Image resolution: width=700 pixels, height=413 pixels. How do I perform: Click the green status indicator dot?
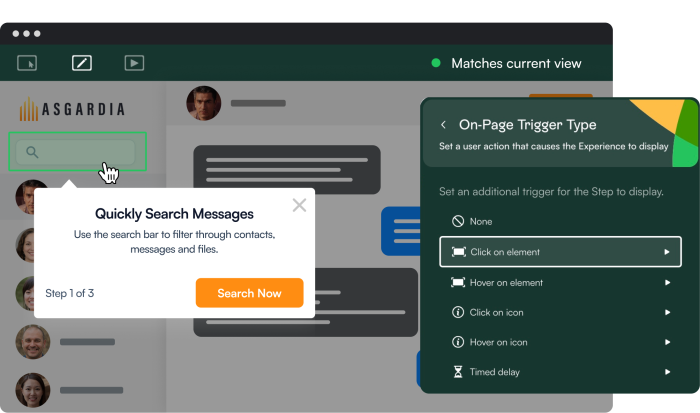436,63
